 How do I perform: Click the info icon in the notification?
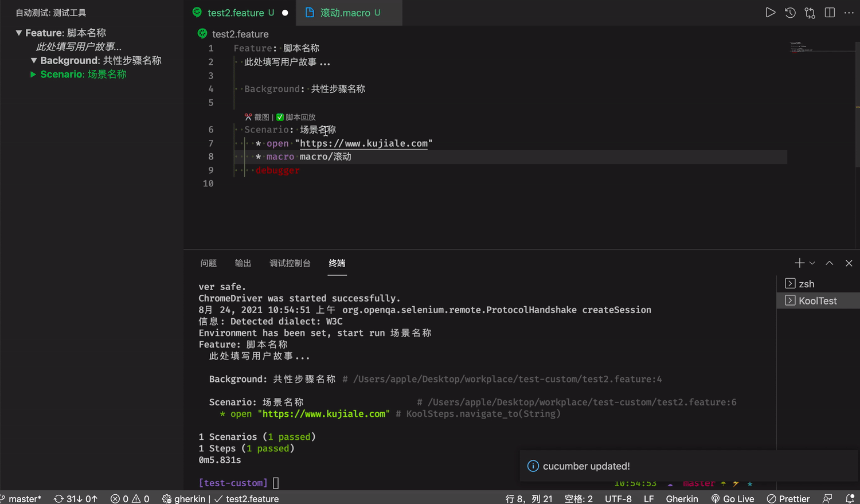(x=533, y=466)
